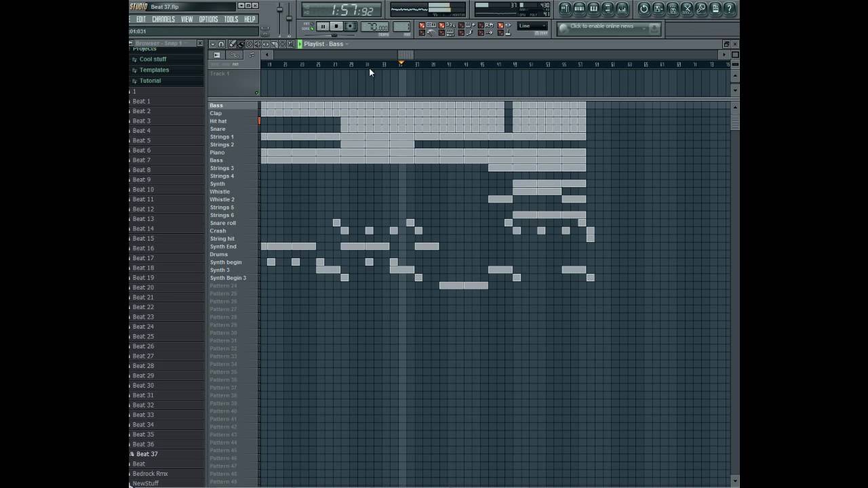
Task: Click the question mark help icon
Action: click(x=730, y=9)
